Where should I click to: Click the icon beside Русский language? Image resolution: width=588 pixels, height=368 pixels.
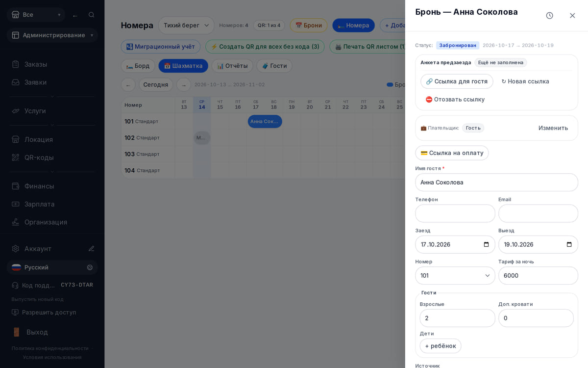pos(90,267)
